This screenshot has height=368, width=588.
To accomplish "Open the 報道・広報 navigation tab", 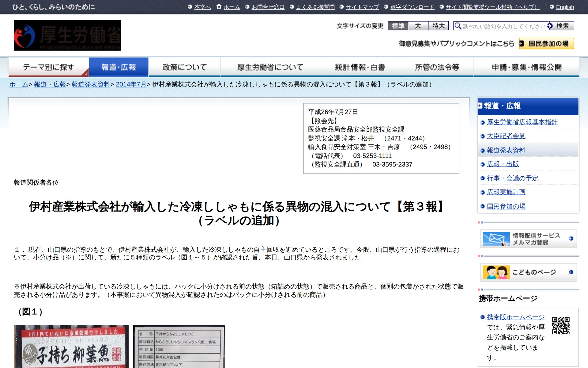I will 119,67.
